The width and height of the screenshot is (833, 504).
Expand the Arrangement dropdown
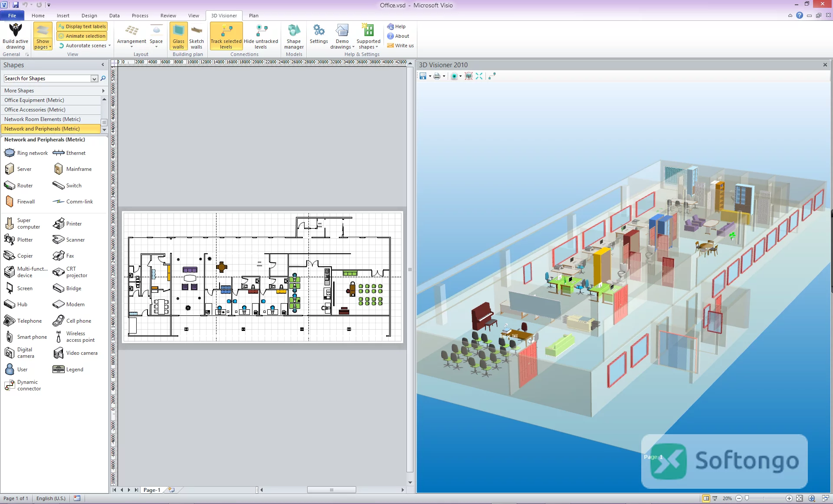coord(131,36)
